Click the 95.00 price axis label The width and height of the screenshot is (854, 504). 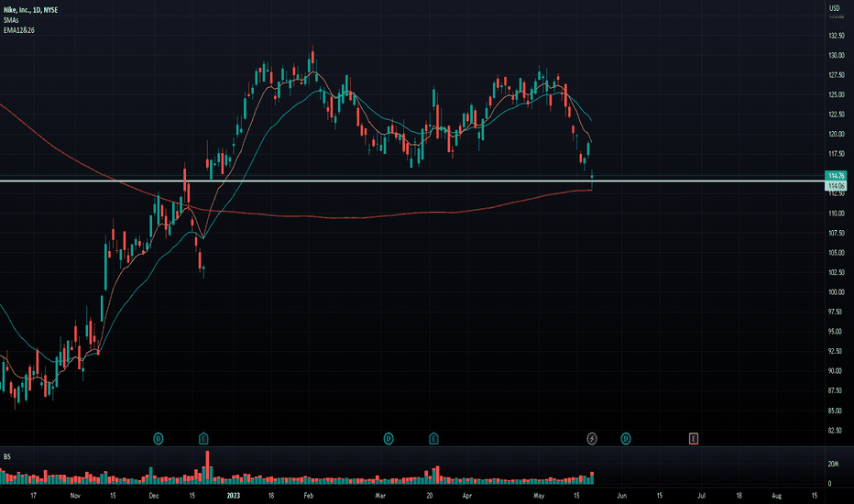pos(836,332)
